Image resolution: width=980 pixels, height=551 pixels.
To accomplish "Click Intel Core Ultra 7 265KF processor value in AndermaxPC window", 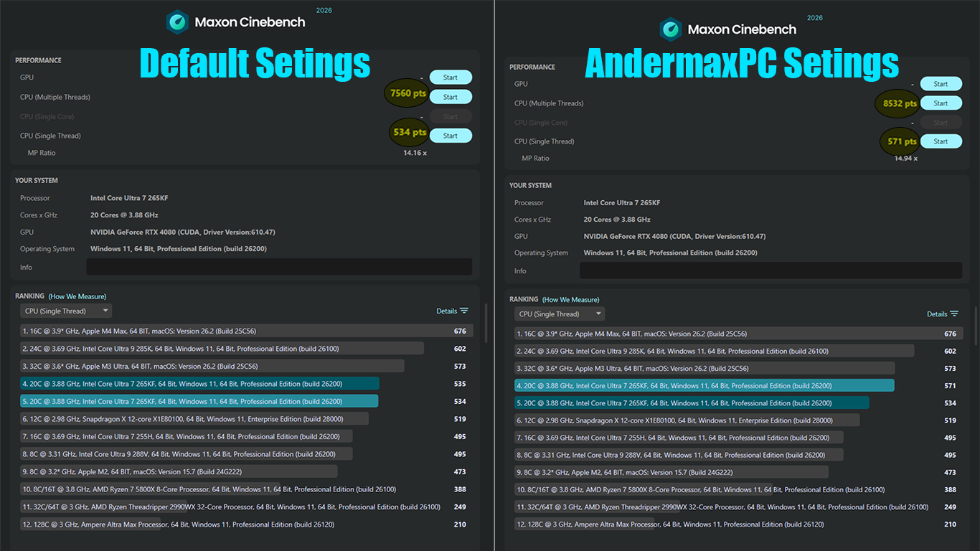I will point(622,203).
